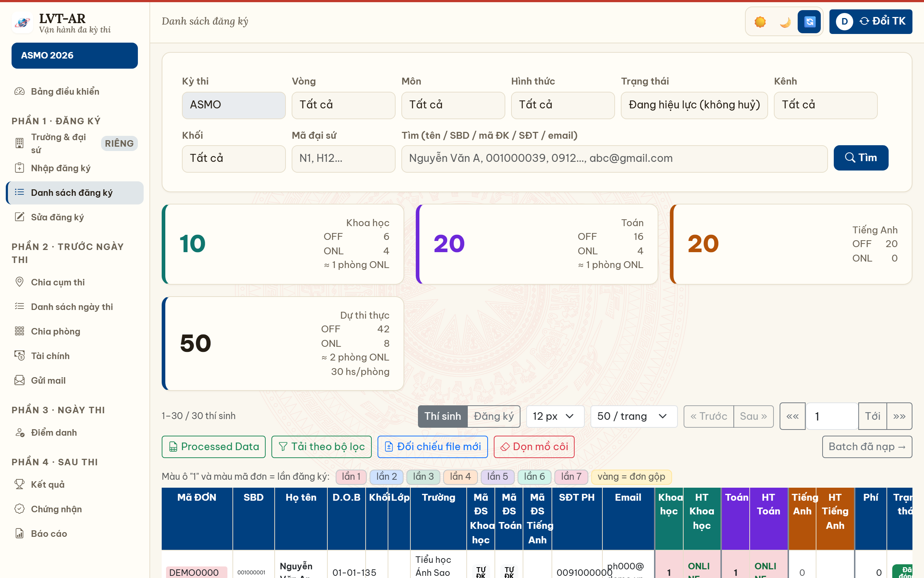The width and height of the screenshot is (924, 578).
Task: Open the Kênh dropdown
Action: [x=825, y=105]
